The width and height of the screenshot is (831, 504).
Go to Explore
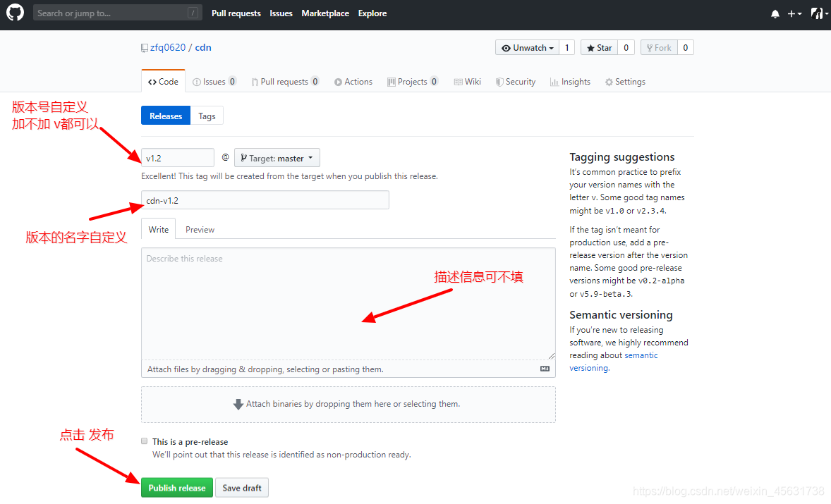tap(372, 13)
